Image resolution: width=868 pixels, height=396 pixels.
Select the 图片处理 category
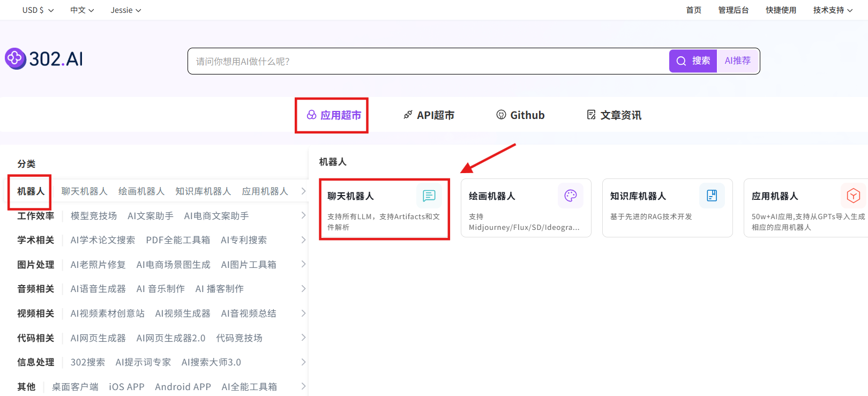pos(35,264)
